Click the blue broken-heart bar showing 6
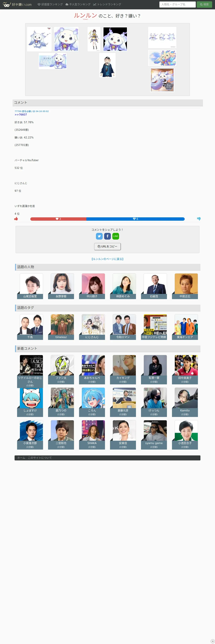215x644 pixels. click(135, 219)
